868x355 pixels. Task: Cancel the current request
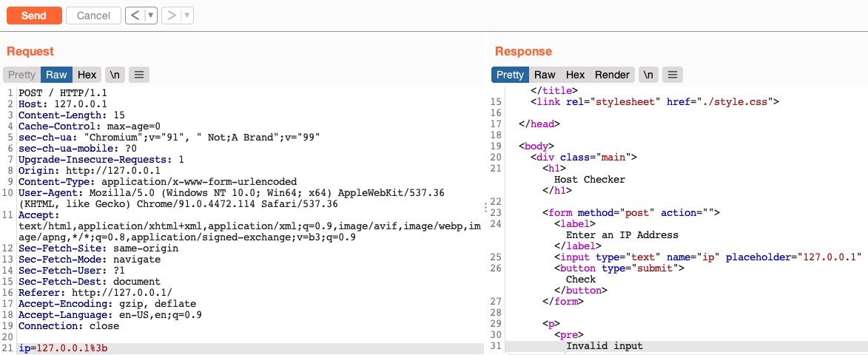point(93,16)
